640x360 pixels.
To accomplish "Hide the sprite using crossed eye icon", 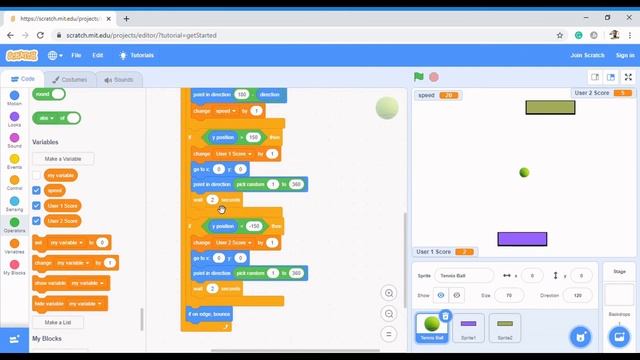I will click(x=456, y=295).
